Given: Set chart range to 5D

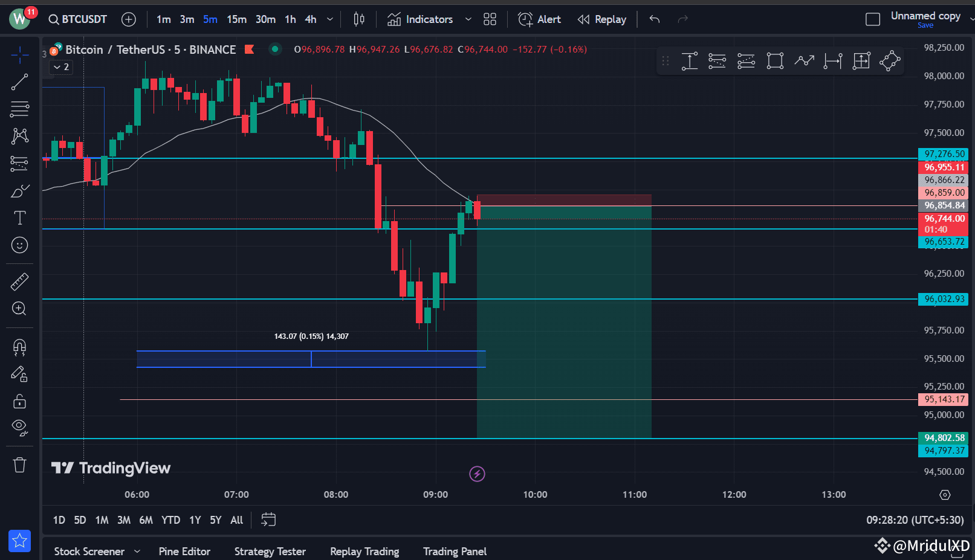Looking at the screenshot, I should point(80,520).
